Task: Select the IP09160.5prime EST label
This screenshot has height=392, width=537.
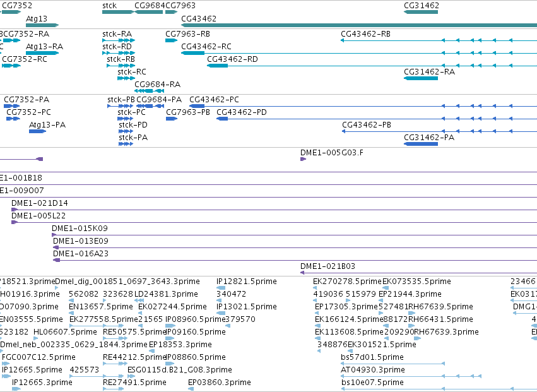Action: tap(196, 333)
